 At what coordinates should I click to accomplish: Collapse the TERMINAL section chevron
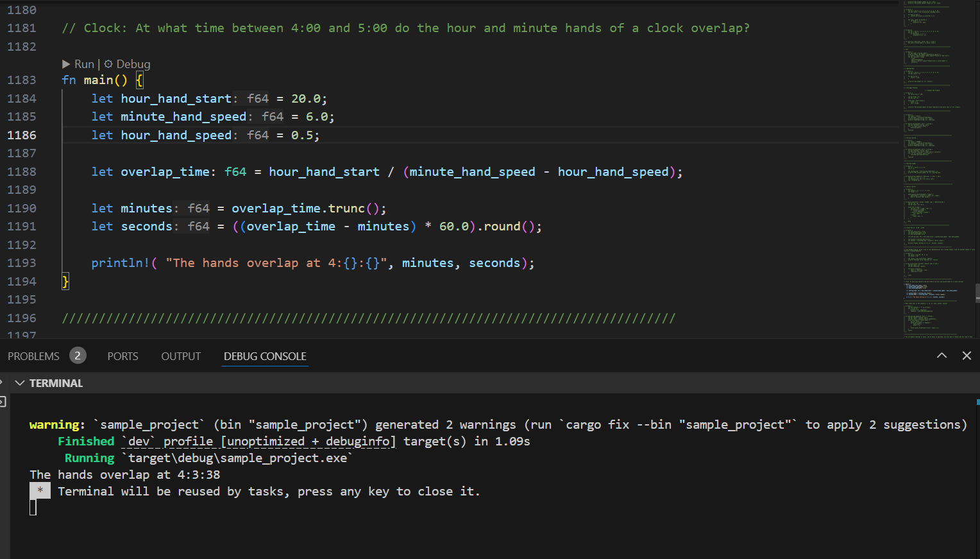pos(20,383)
